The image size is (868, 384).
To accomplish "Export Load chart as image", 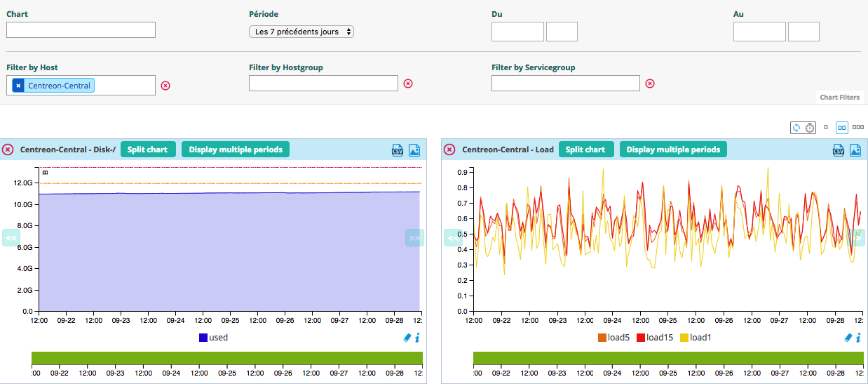I will click(855, 150).
